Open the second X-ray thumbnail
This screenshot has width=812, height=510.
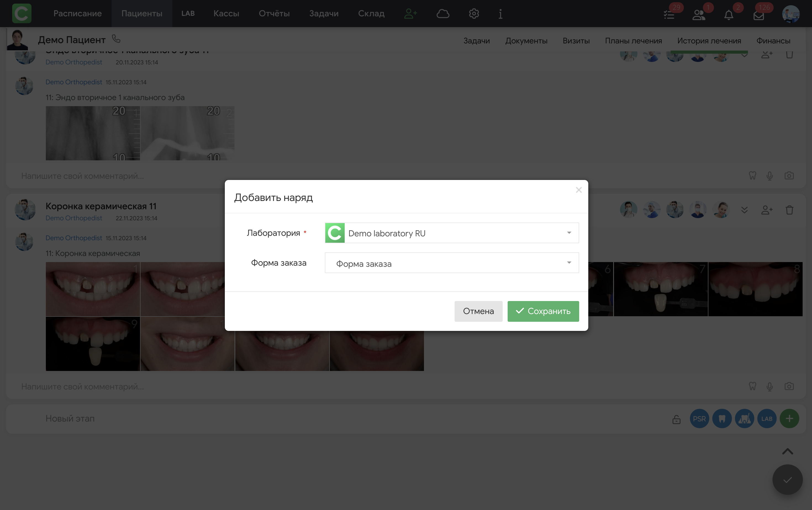[x=187, y=133]
